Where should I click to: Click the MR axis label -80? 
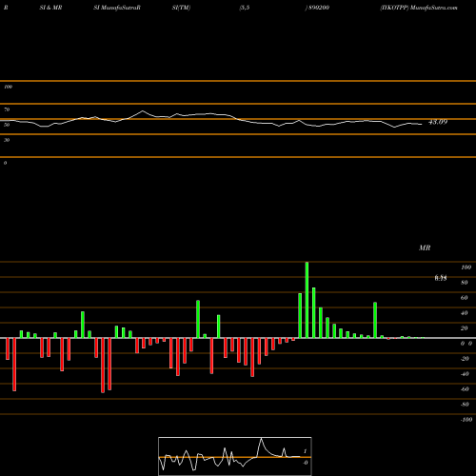point(465,405)
